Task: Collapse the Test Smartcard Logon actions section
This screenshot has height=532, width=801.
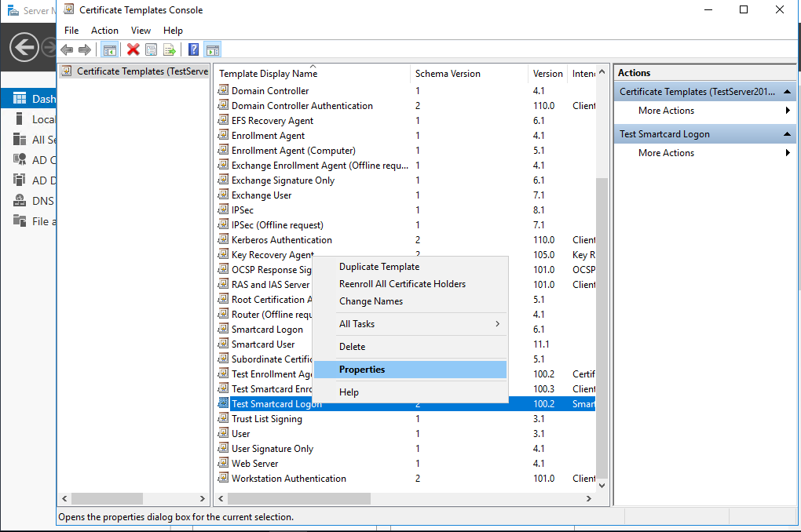Action: 787,134
